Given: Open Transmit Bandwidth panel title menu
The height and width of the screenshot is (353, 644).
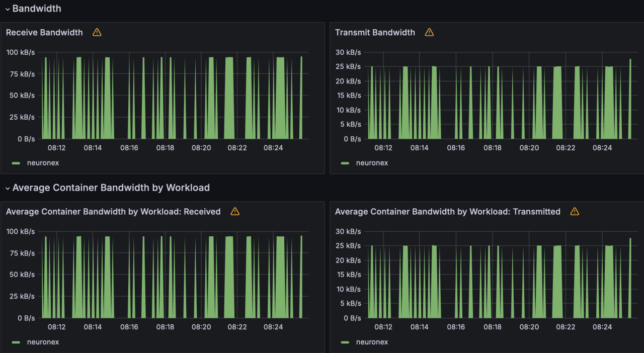Looking at the screenshot, I should pos(375,32).
